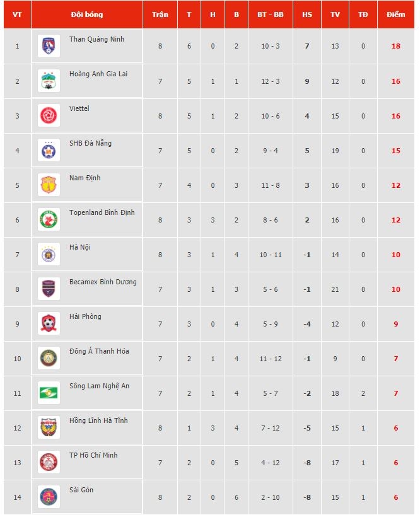Click the Nam Định club logo
This screenshot has height=515, width=420.
point(49,185)
